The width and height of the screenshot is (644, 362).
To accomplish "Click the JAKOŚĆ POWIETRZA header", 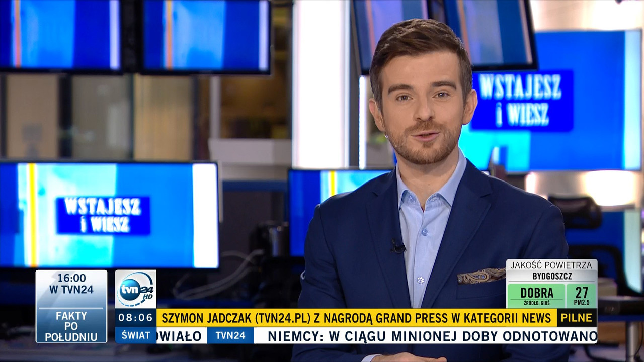I will [x=551, y=265].
